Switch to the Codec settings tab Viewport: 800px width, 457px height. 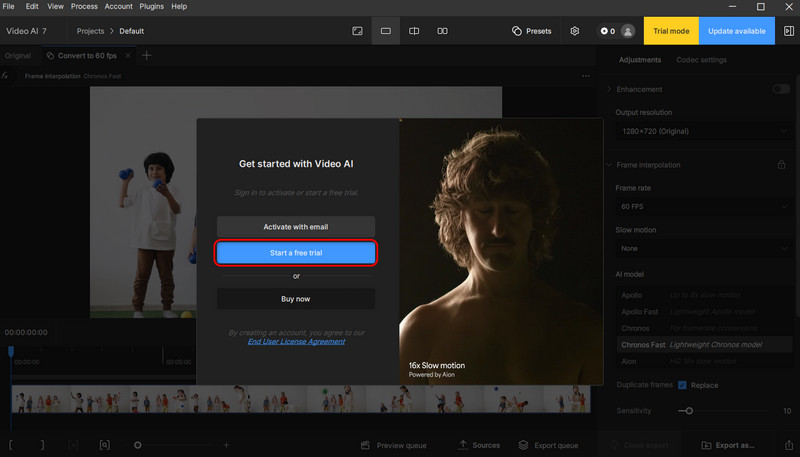tap(701, 60)
